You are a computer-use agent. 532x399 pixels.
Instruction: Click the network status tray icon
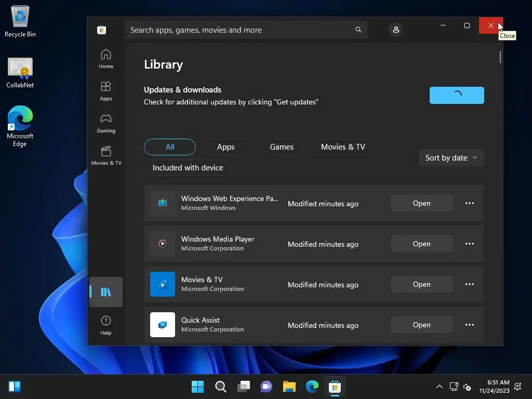coord(454,387)
